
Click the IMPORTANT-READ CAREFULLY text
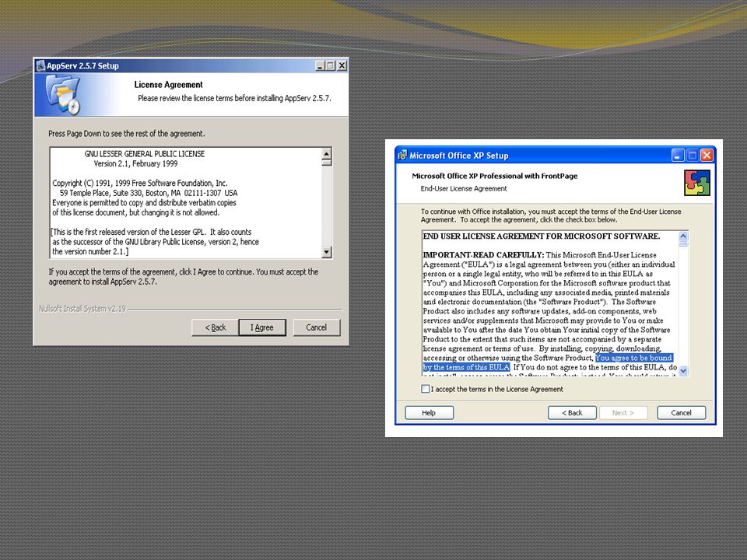(483, 255)
